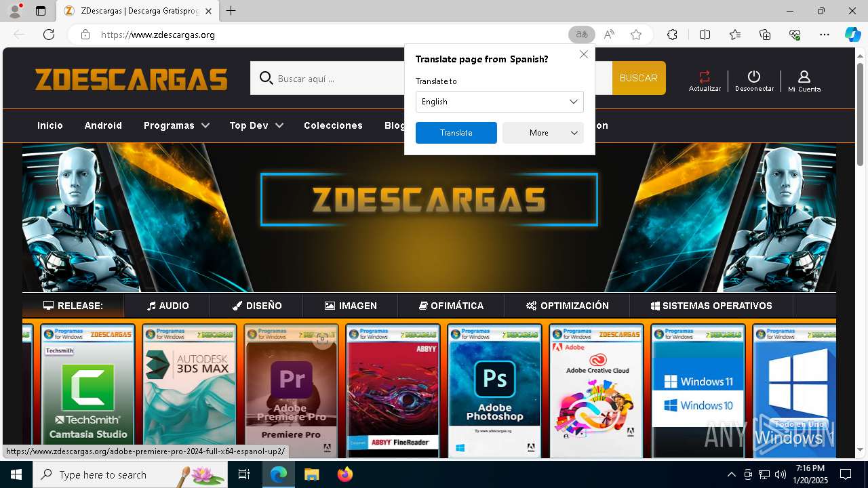
Task: Select the RELEASE tab
Action: (73, 306)
